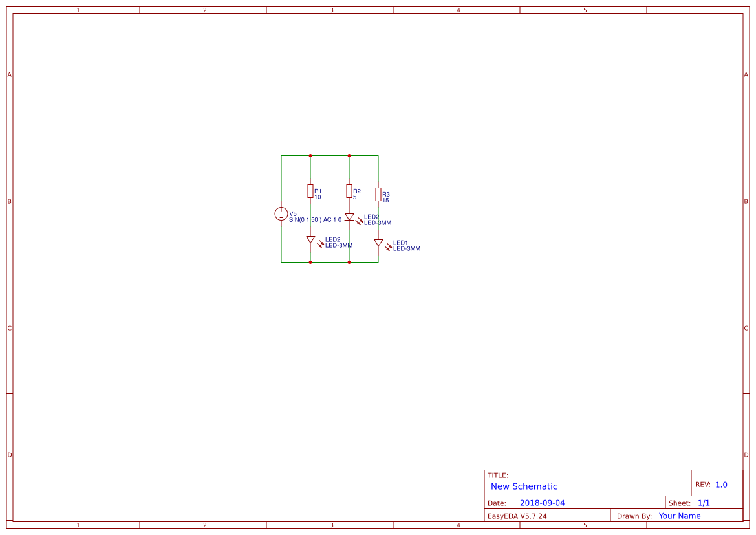756x535 pixels.
Task: Click the 'R1' designator label
Action: tap(318, 191)
